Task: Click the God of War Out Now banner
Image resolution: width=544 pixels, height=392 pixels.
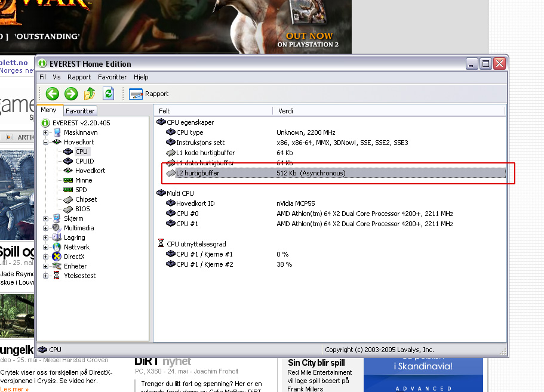Action: tap(176, 26)
